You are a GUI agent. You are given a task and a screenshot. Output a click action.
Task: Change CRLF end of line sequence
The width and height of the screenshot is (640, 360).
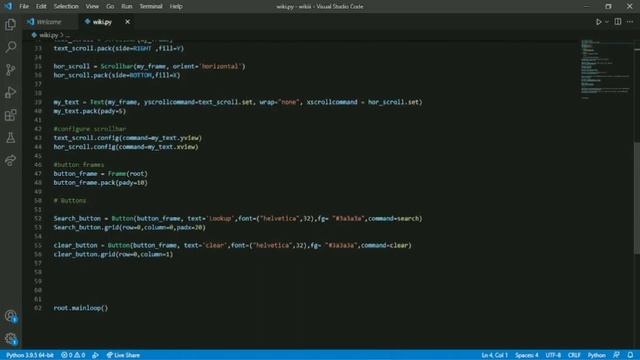(574, 355)
